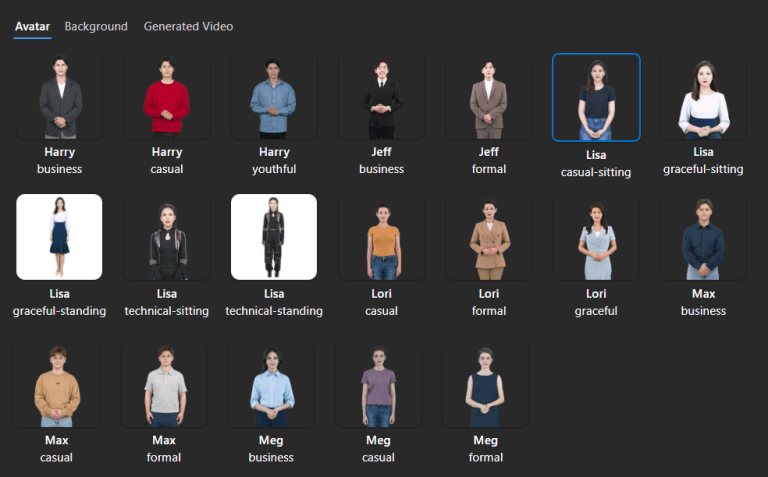This screenshot has height=477, width=768.
Task: Click the "Harry youthful" label text
Action: click(274, 161)
